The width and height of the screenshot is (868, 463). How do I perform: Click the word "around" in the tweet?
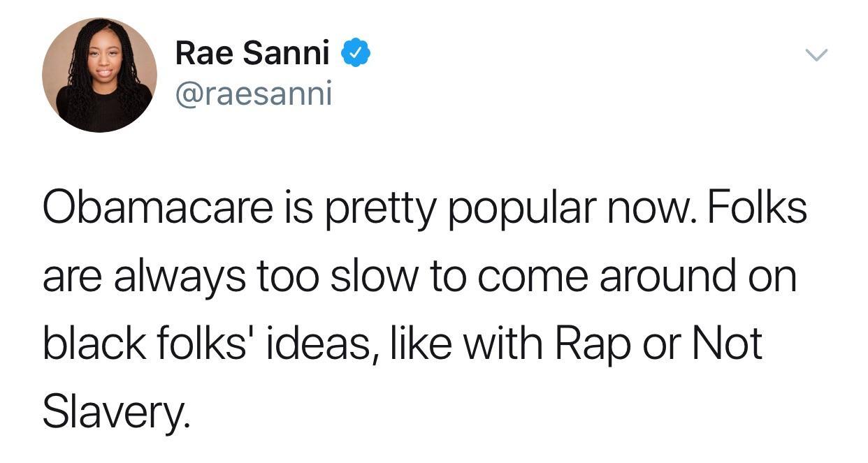(665, 277)
